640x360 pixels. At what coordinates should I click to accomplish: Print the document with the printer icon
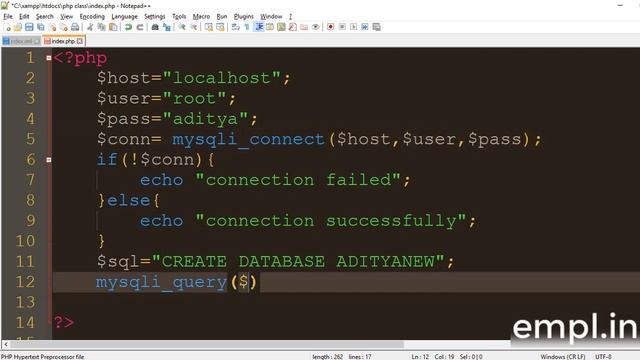[x=75, y=27]
